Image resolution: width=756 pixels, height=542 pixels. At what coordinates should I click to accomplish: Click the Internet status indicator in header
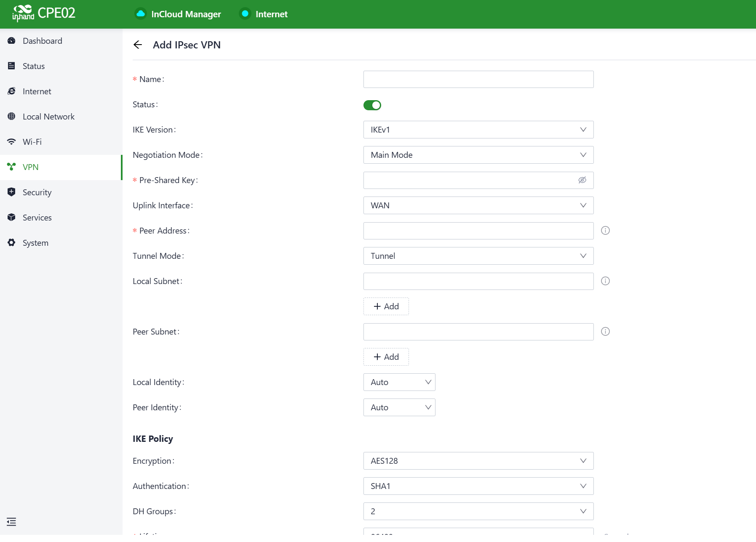[245, 14]
